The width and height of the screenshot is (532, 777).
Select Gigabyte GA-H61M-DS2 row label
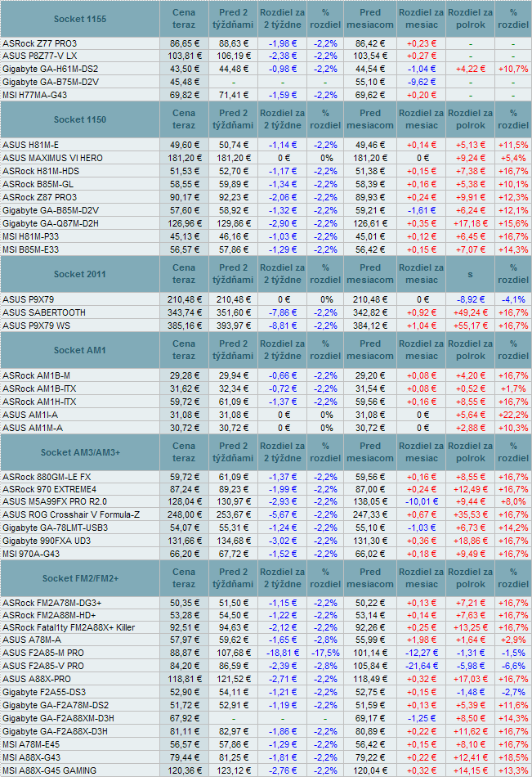pos(50,69)
